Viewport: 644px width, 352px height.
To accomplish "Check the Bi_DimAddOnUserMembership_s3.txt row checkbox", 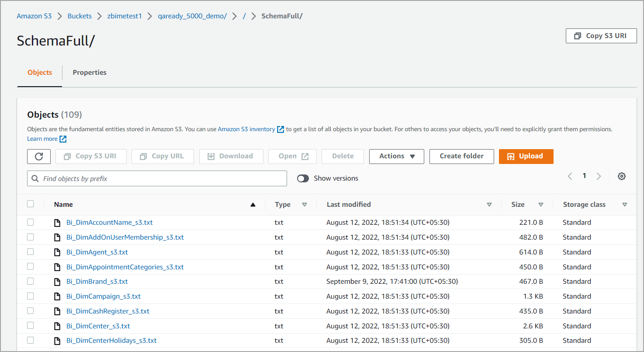I will (30, 237).
